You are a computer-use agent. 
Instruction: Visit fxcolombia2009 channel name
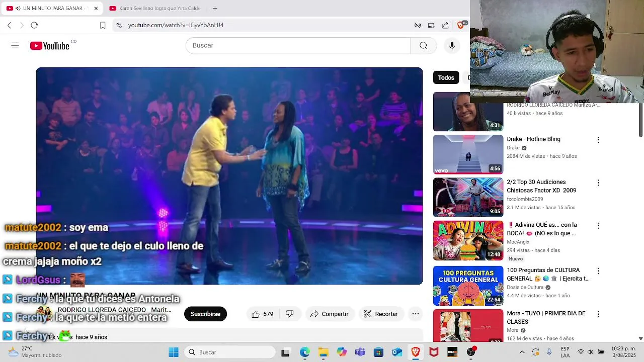click(525, 199)
